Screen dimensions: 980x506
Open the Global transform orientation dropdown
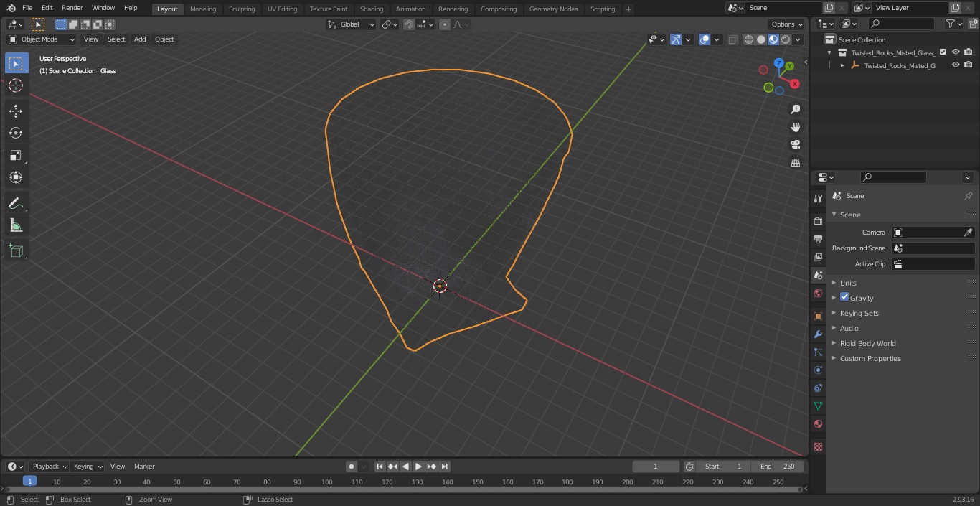pos(352,24)
